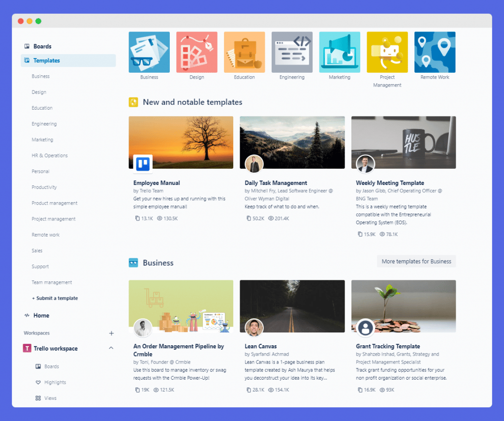Click Submit a template
The image size is (504, 421).
pos(55,298)
